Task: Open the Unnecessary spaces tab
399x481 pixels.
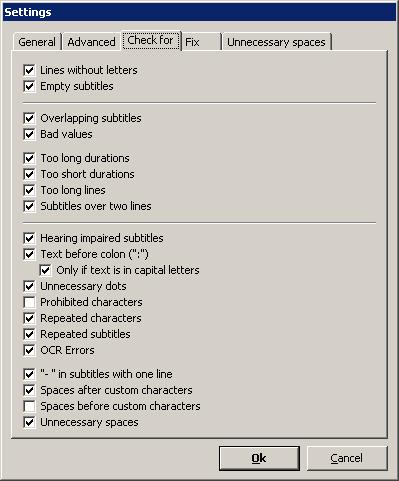Action: [276, 42]
